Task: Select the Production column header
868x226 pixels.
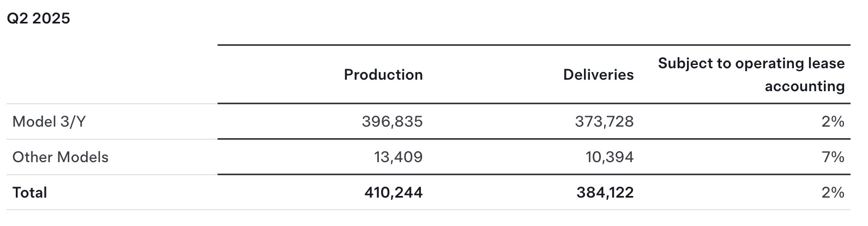Action: tap(383, 75)
